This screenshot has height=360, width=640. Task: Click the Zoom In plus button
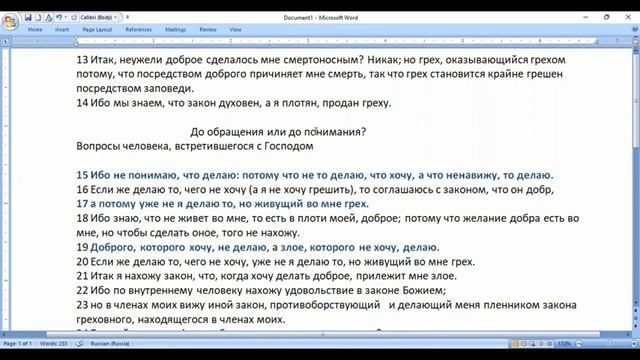634,344
